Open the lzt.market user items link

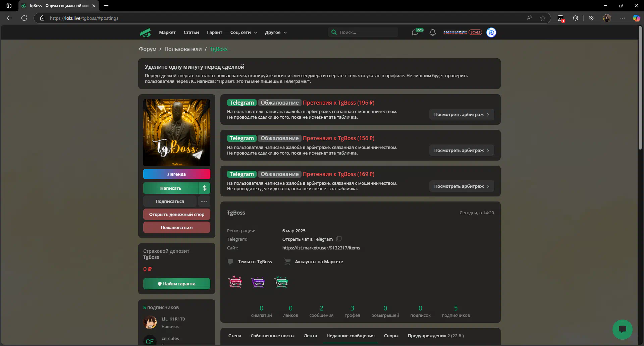coord(321,248)
